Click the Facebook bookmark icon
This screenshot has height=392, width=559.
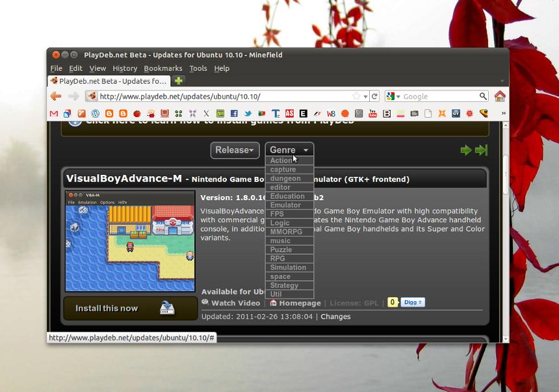(234, 113)
